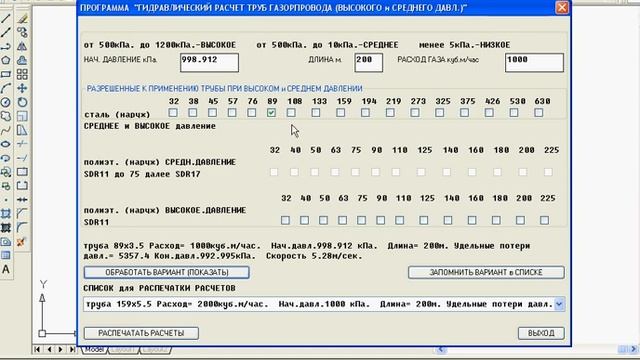Select the Rectangle draw tool
This screenshot has height=360, width=640.
pos(6,74)
